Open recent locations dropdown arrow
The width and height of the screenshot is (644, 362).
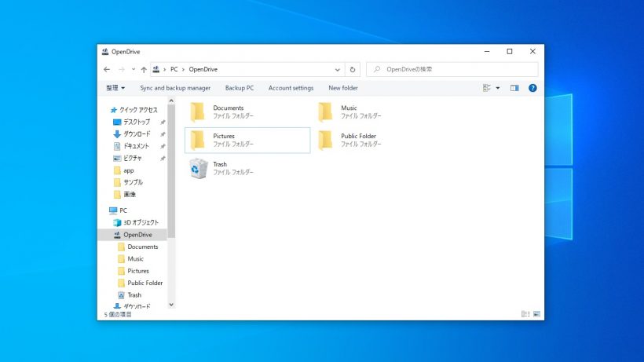coord(134,69)
